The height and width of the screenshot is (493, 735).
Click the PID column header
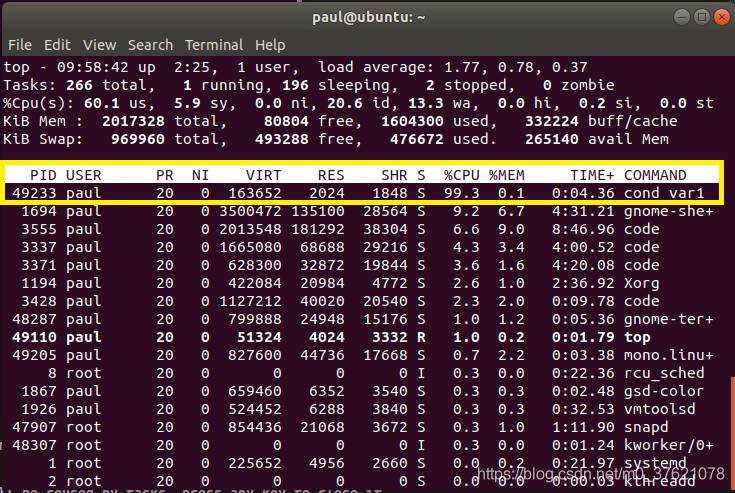coord(43,175)
